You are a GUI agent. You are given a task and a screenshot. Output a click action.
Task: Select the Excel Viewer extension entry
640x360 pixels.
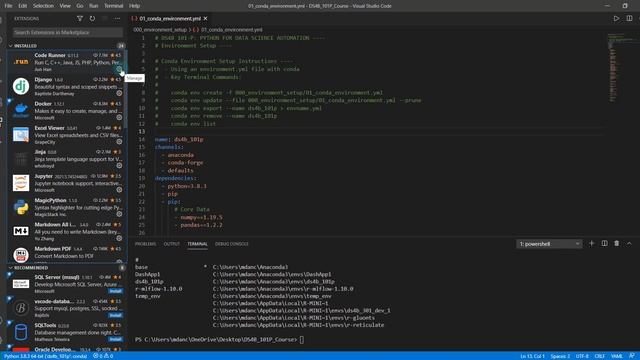[67, 135]
